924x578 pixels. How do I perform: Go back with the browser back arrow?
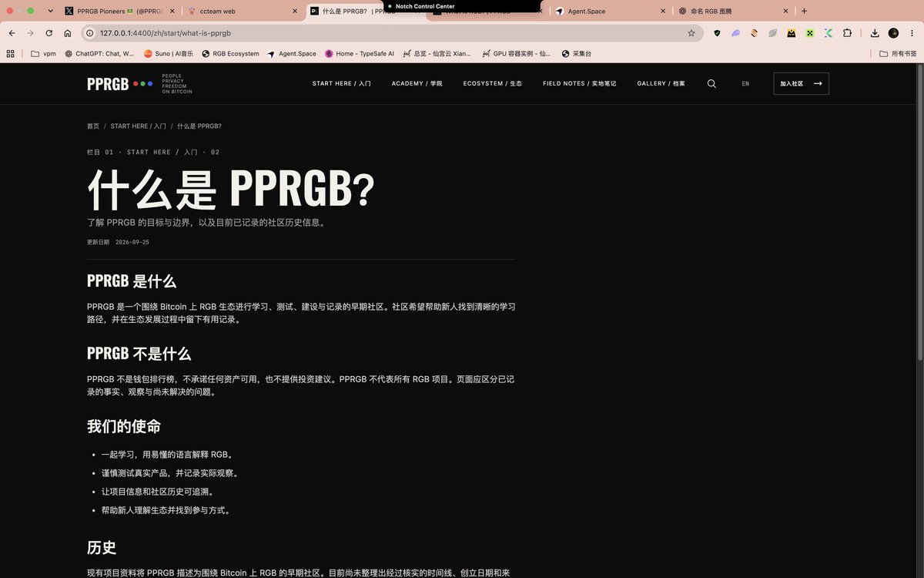12,33
